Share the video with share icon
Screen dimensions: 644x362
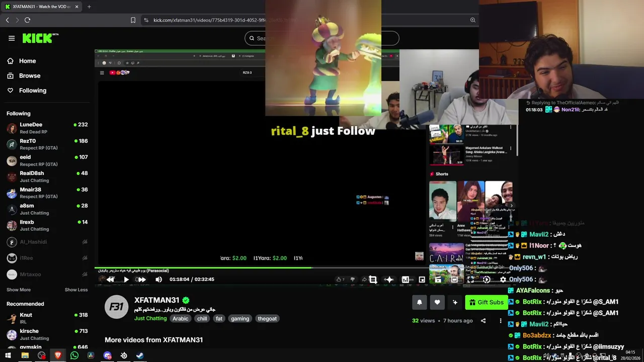click(x=483, y=321)
